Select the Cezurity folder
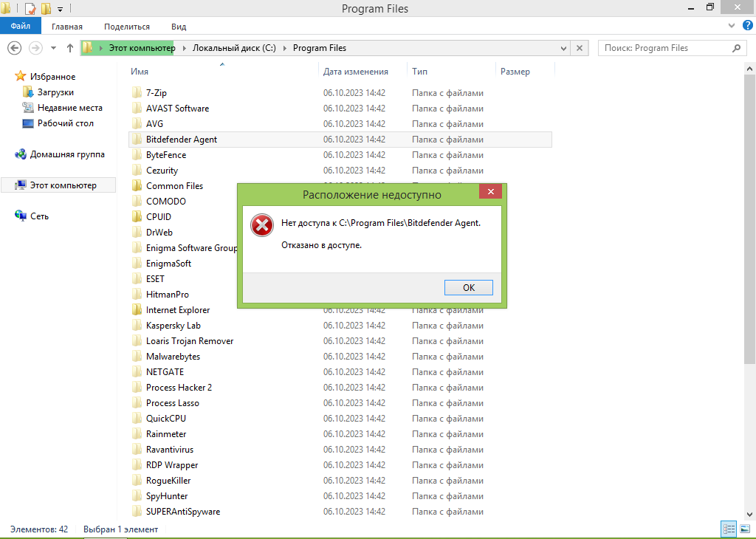Viewport: 756px width, 539px height. [162, 170]
